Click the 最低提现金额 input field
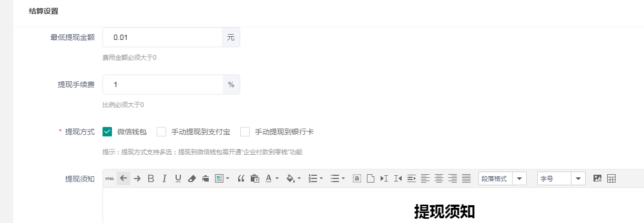This screenshot has width=644, height=223. [162, 37]
